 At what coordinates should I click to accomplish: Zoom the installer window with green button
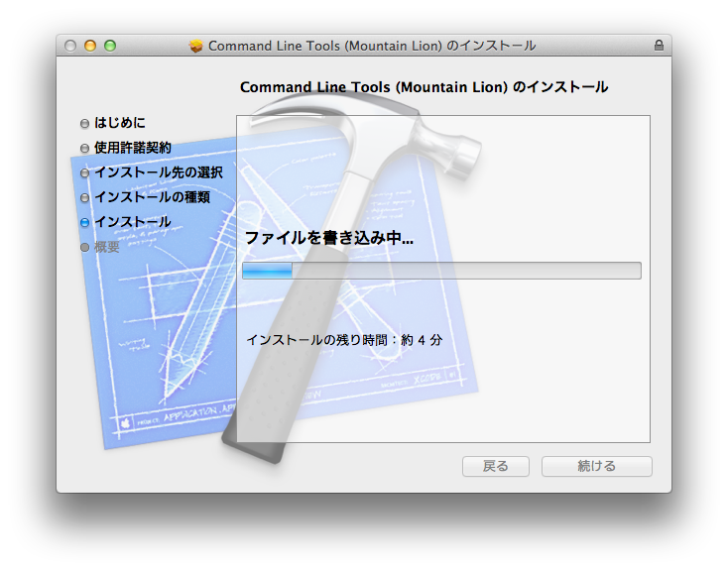[x=110, y=46]
